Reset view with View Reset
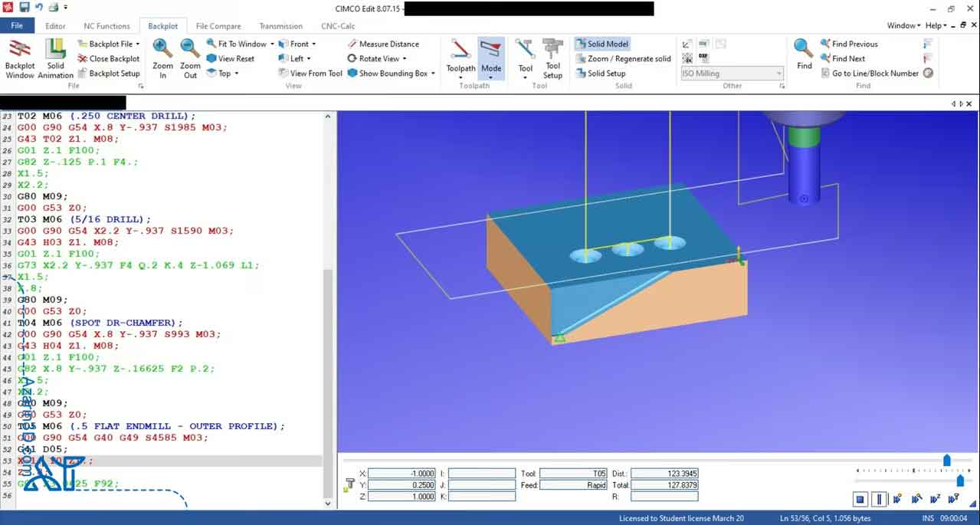This screenshot has height=525, width=980. click(x=230, y=58)
